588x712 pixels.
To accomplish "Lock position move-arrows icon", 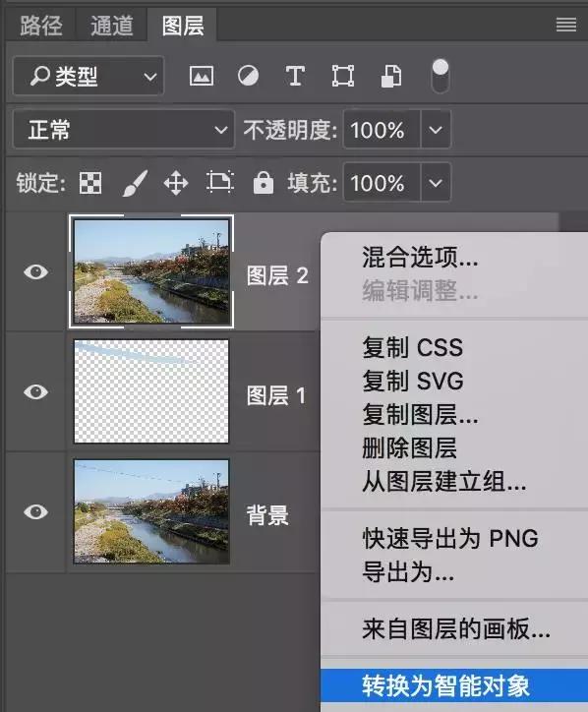I will pyautogui.click(x=176, y=183).
